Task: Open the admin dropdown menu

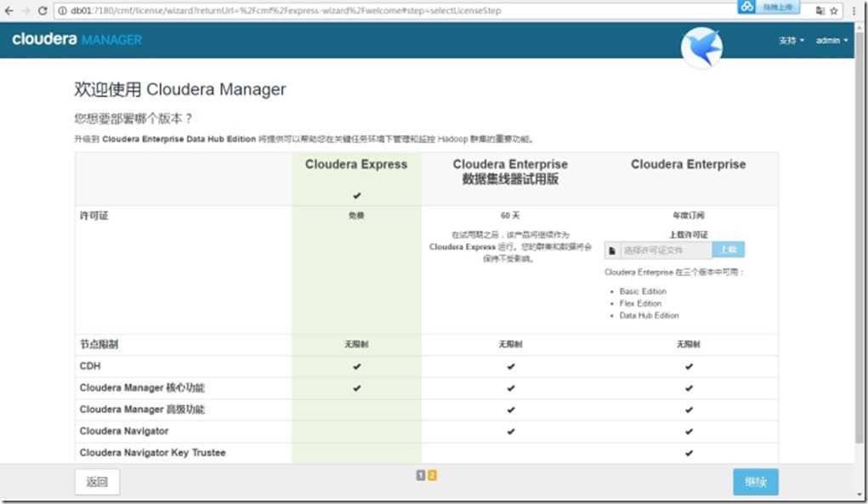Action: [831, 41]
